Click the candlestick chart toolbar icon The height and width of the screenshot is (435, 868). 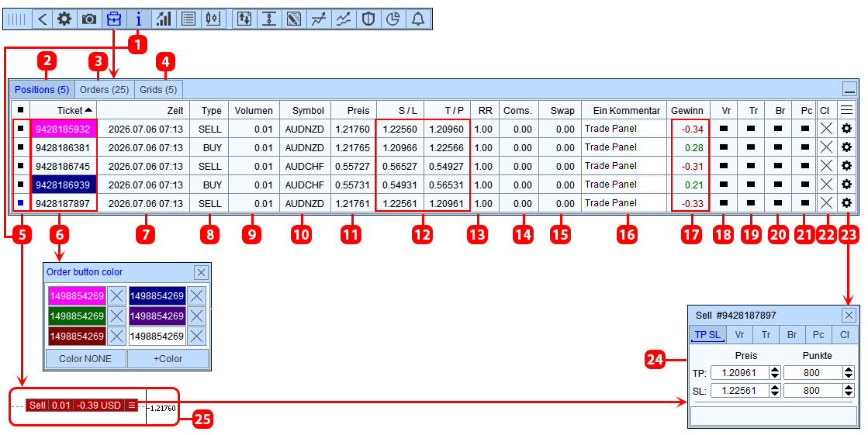click(213, 19)
